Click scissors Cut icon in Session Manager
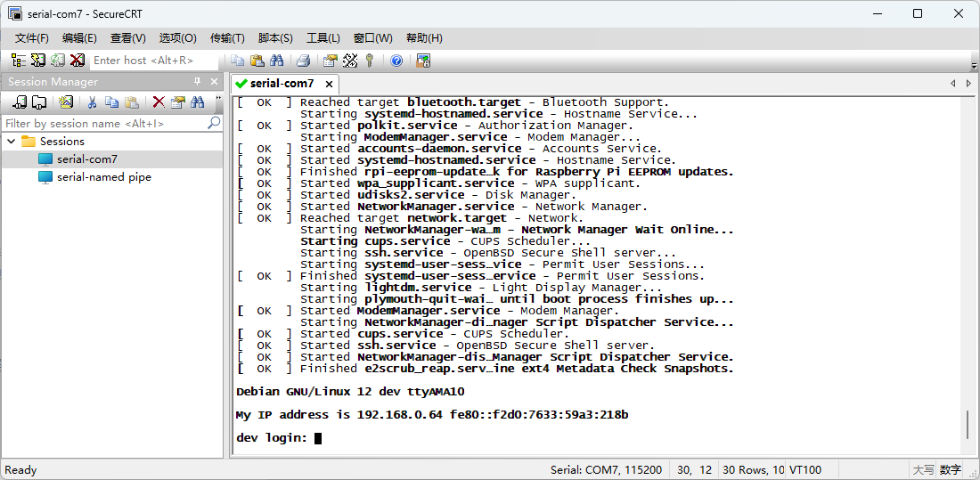 click(91, 102)
